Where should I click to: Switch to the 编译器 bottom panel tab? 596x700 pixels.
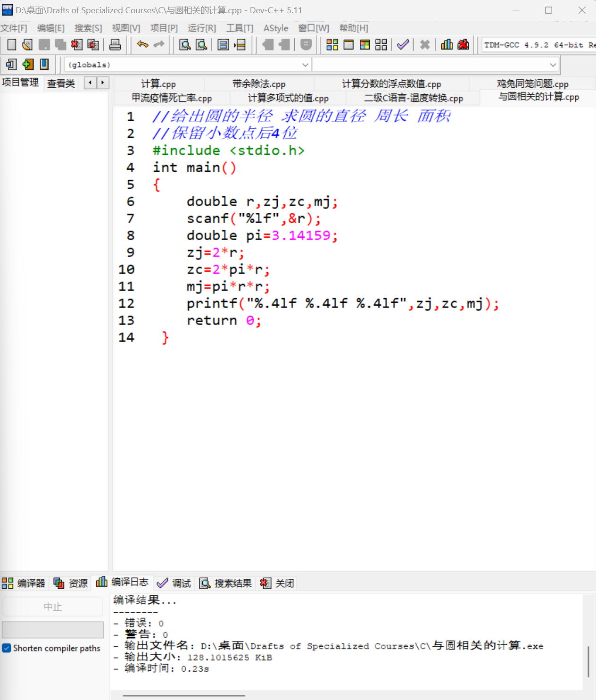[x=24, y=583]
